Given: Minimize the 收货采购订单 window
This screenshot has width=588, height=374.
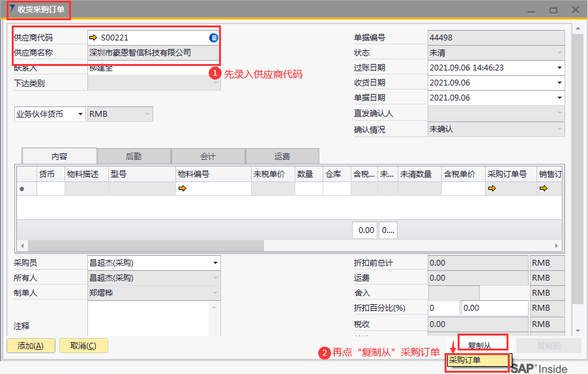Looking at the screenshot, I should click(x=531, y=10).
